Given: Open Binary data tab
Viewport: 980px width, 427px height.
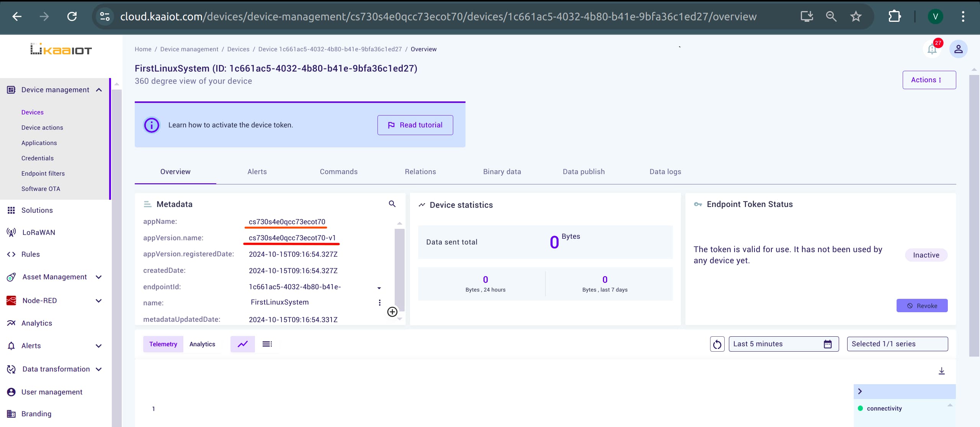Looking at the screenshot, I should (502, 172).
